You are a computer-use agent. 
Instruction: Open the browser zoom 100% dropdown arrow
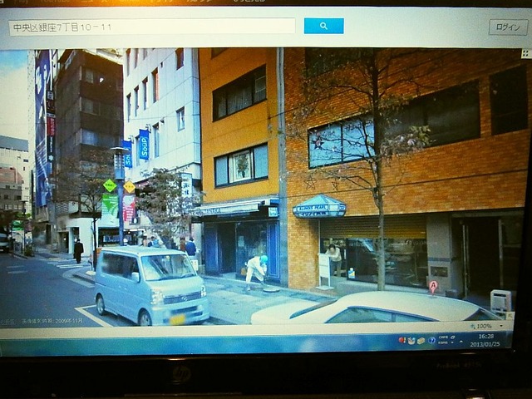click(501, 326)
